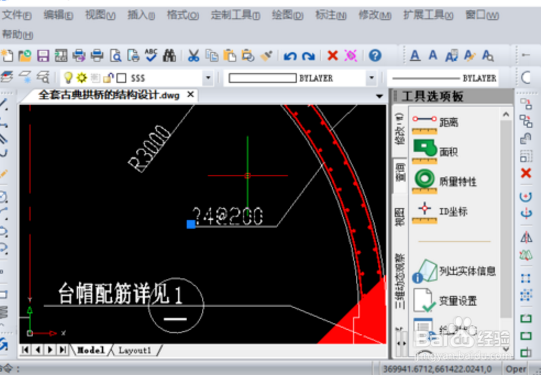542x375 pixels.
Task: Open the 视图 menu
Action: click(x=100, y=15)
